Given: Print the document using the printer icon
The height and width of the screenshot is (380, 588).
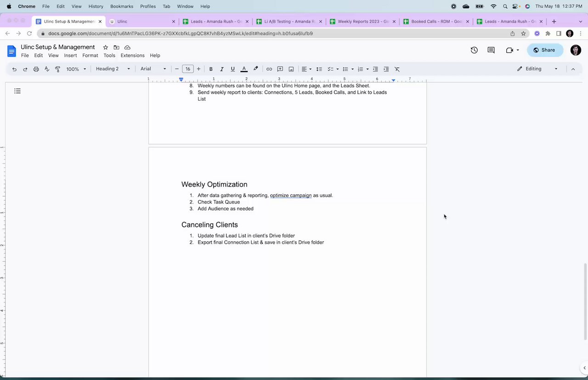Looking at the screenshot, I should tap(36, 69).
